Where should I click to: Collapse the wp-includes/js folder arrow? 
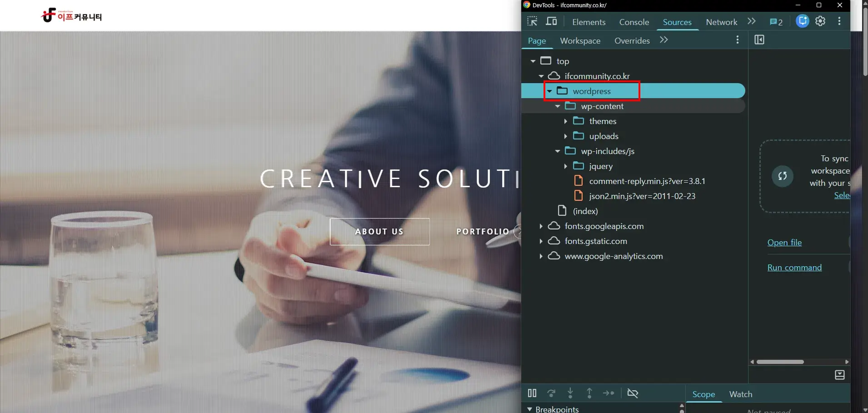(558, 151)
